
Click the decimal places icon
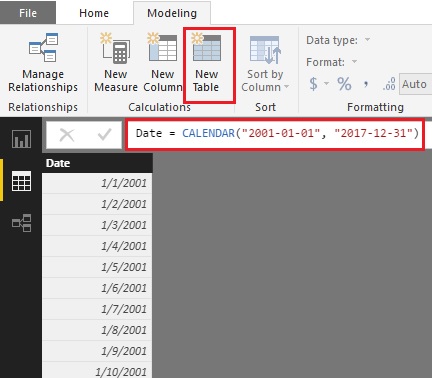pos(389,84)
